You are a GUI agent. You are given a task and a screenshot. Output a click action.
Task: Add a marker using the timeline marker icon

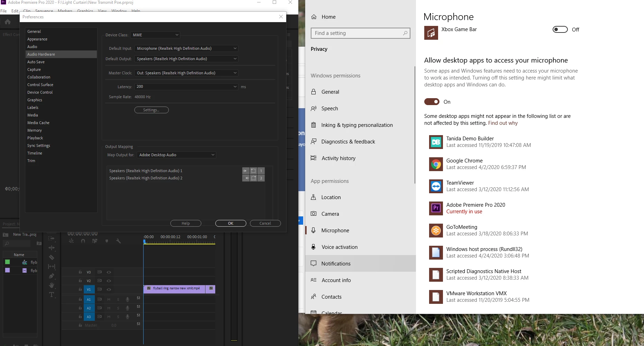107,241
